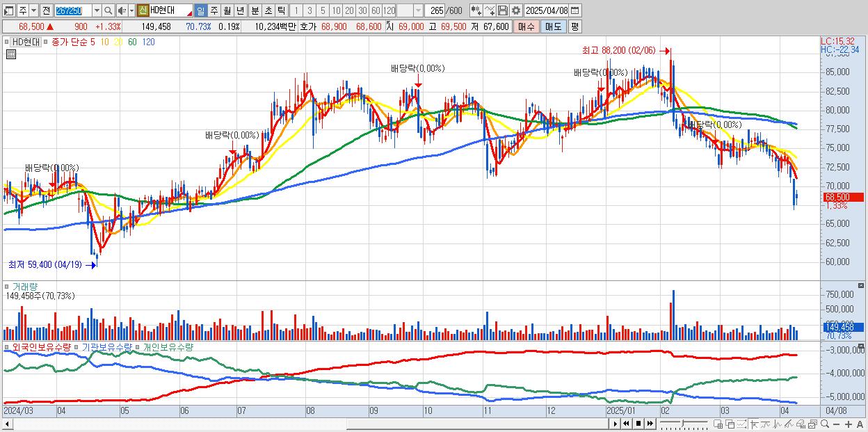
Task: Zoom out chart with minus icon
Action: [836, 424]
